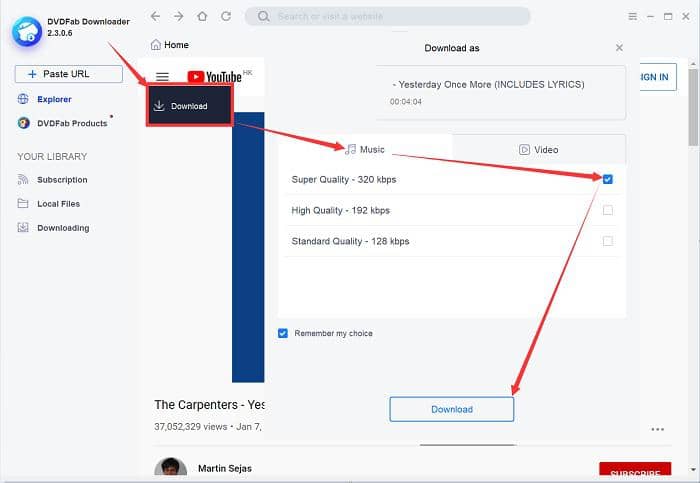Click the High Quality - 192 kbps label
Viewport: 700px width, 483px height.
tap(341, 210)
